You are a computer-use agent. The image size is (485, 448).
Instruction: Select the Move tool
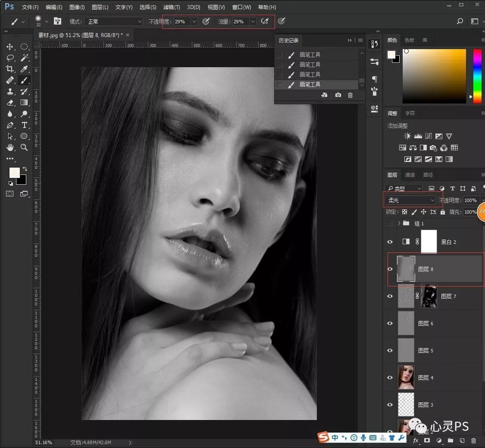(9, 47)
